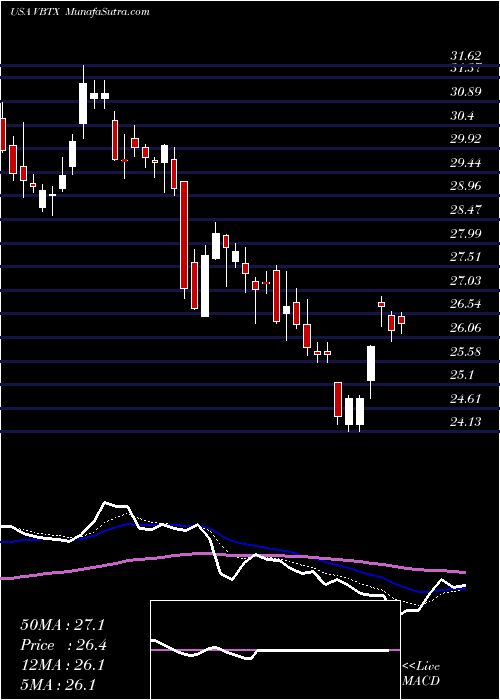The width and height of the screenshot is (500, 700).
Task: Click the 28.47 price label
Action: 466,209
